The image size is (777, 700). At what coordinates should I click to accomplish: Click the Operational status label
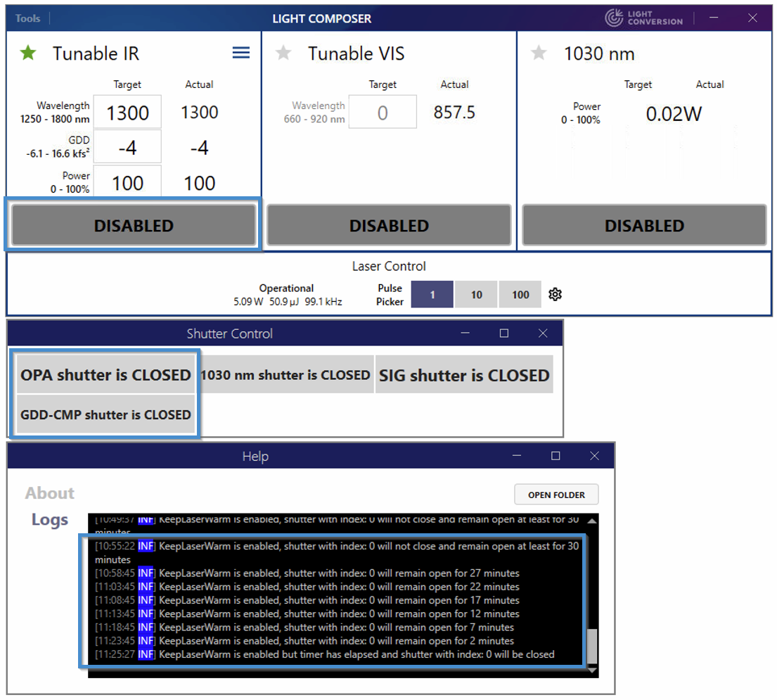click(286, 288)
